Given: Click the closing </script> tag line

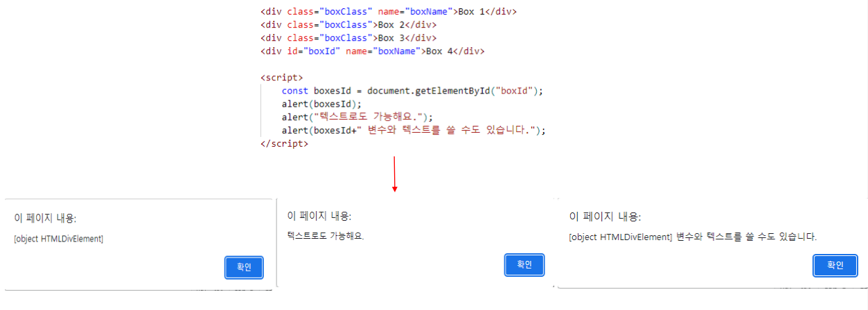Looking at the screenshot, I should [284, 143].
